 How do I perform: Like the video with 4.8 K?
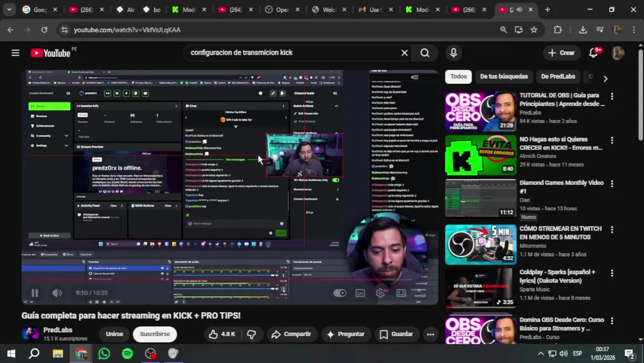222,334
